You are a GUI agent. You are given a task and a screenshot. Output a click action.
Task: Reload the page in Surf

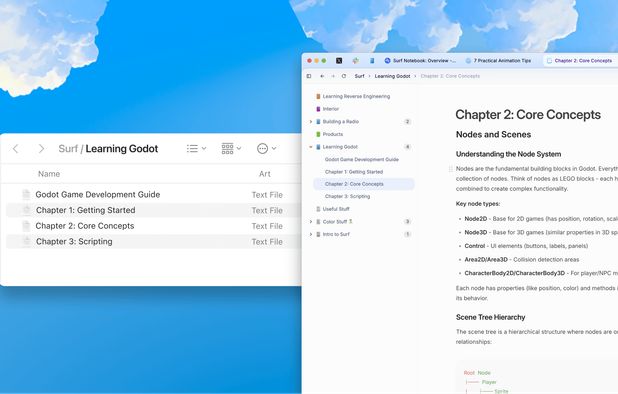click(344, 76)
